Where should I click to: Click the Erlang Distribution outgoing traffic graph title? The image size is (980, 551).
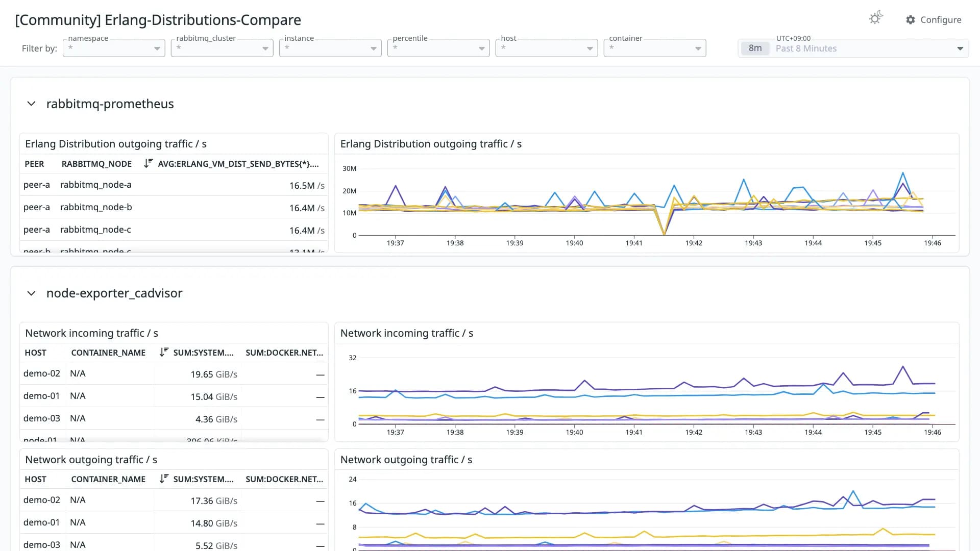(x=431, y=144)
